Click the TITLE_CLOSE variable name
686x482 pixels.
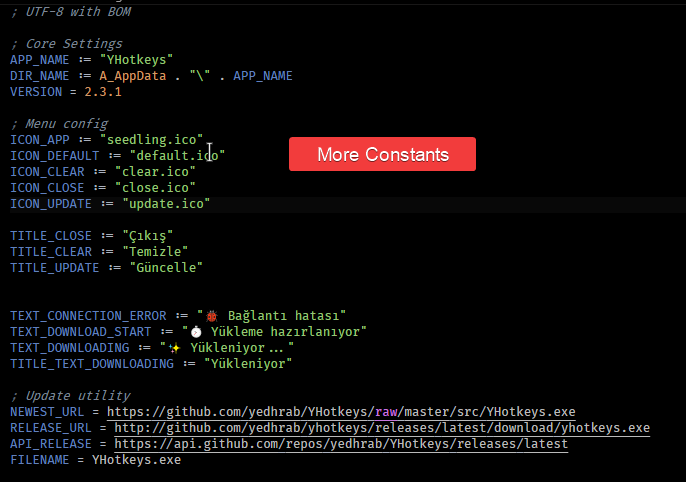click(51, 236)
